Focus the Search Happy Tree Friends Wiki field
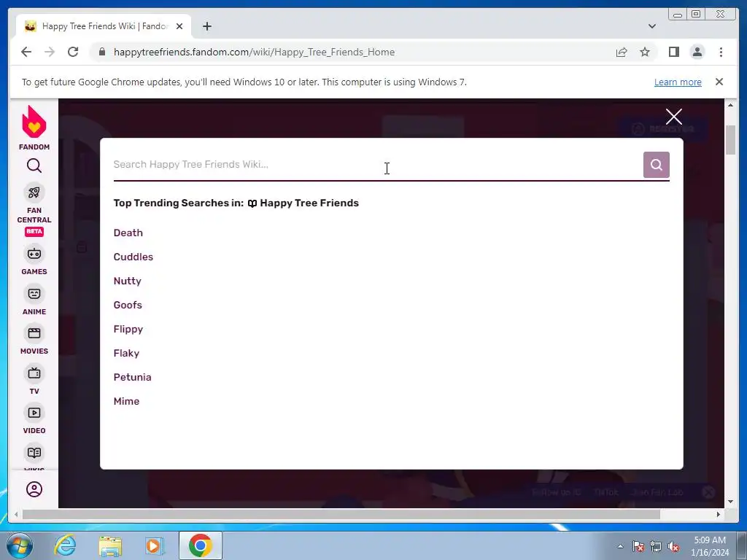Viewport: 747px width, 560px height. pos(377,165)
